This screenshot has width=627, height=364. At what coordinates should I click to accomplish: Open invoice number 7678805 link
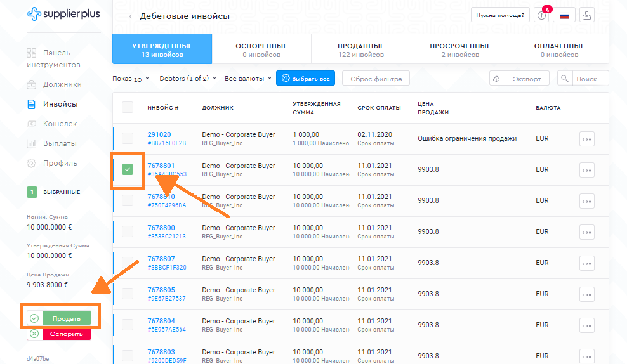161,290
